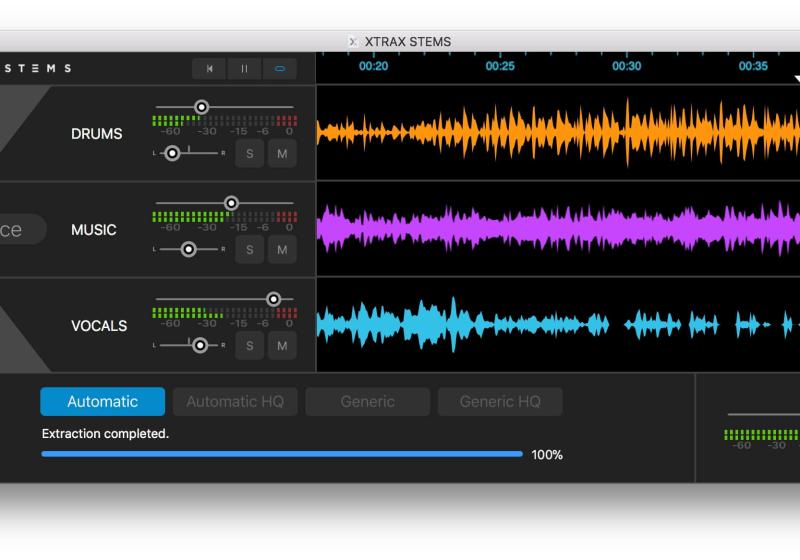This screenshot has height=560, width=800.
Task: Click the 00:35 timeline marker
Action: [753, 66]
